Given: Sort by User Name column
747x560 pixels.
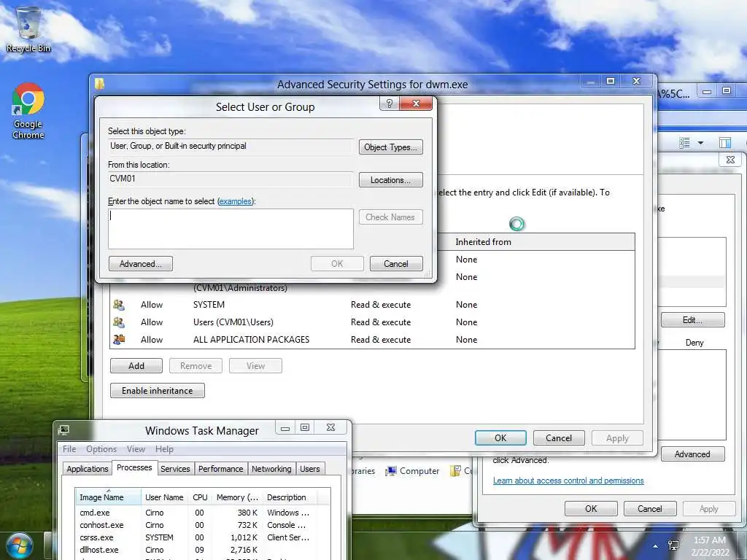Looking at the screenshot, I should pos(164,497).
